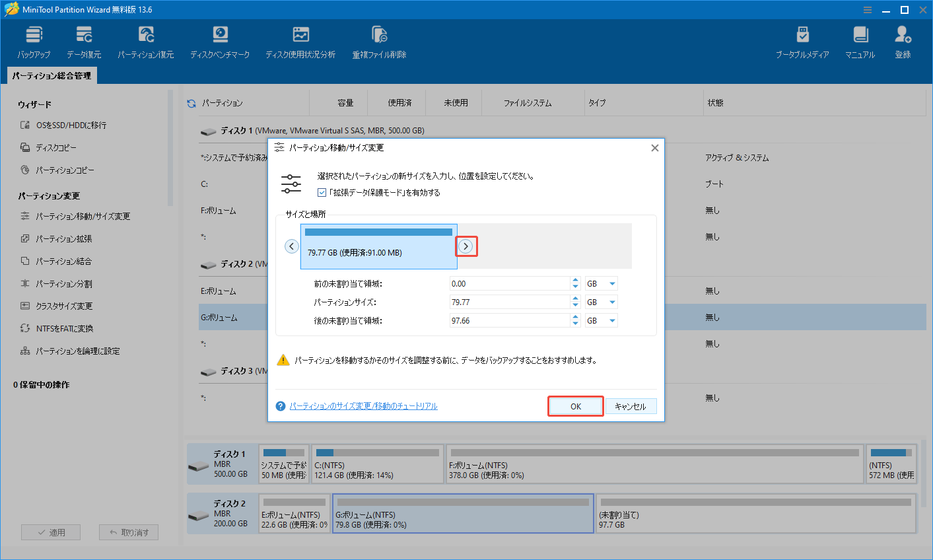
Task: Open ブータブルメディア (Bootable Media) builder
Action: tap(802, 40)
